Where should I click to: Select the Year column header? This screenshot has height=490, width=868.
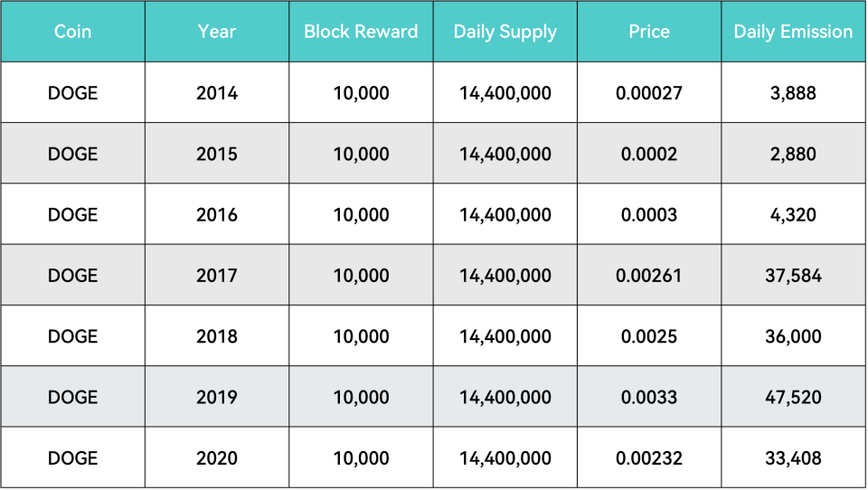pos(216,32)
